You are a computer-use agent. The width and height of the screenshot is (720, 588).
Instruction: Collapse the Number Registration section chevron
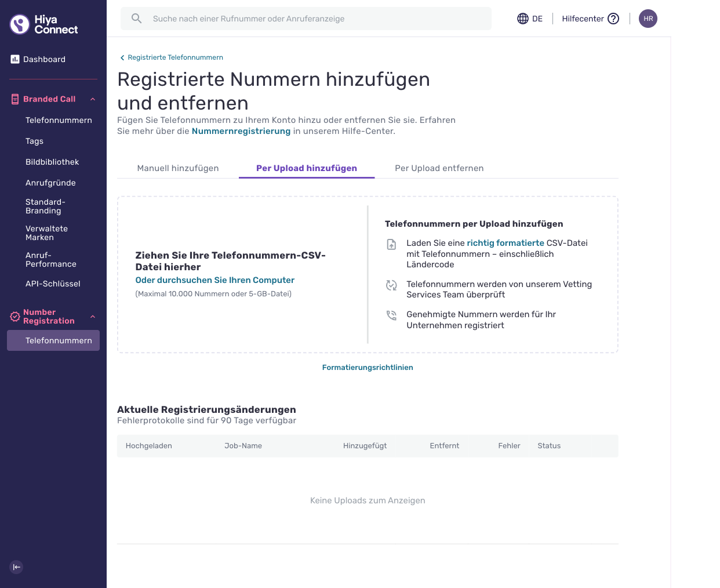pos(93,317)
